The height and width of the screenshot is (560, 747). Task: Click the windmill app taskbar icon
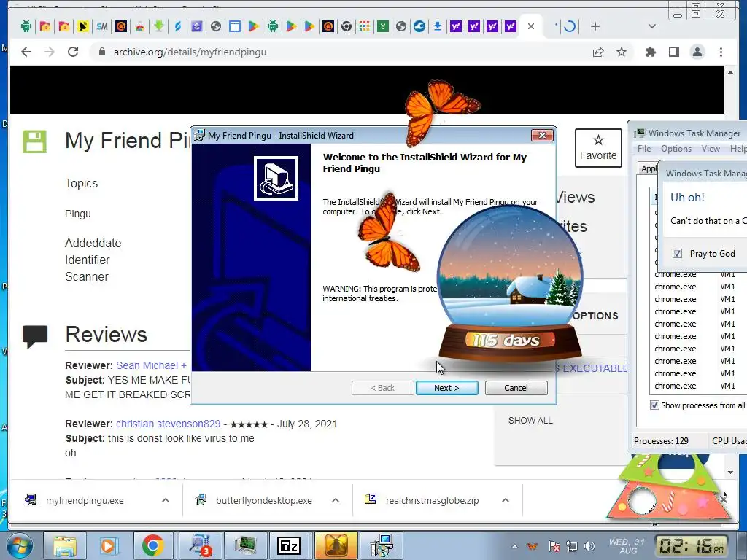click(x=336, y=545)
